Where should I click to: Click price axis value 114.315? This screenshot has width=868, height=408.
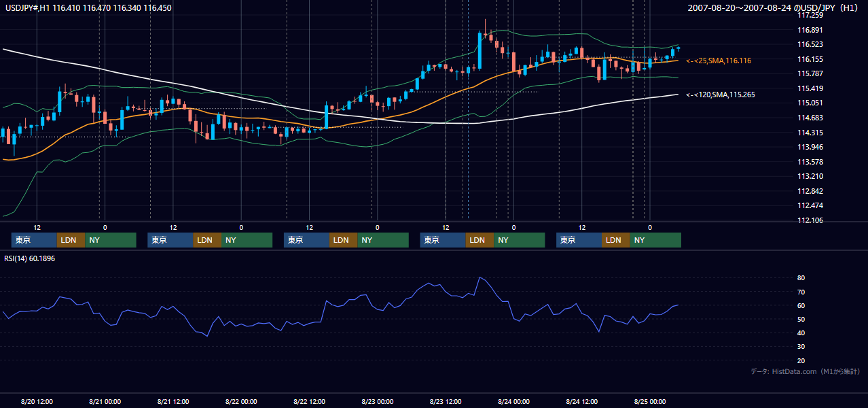810,133
